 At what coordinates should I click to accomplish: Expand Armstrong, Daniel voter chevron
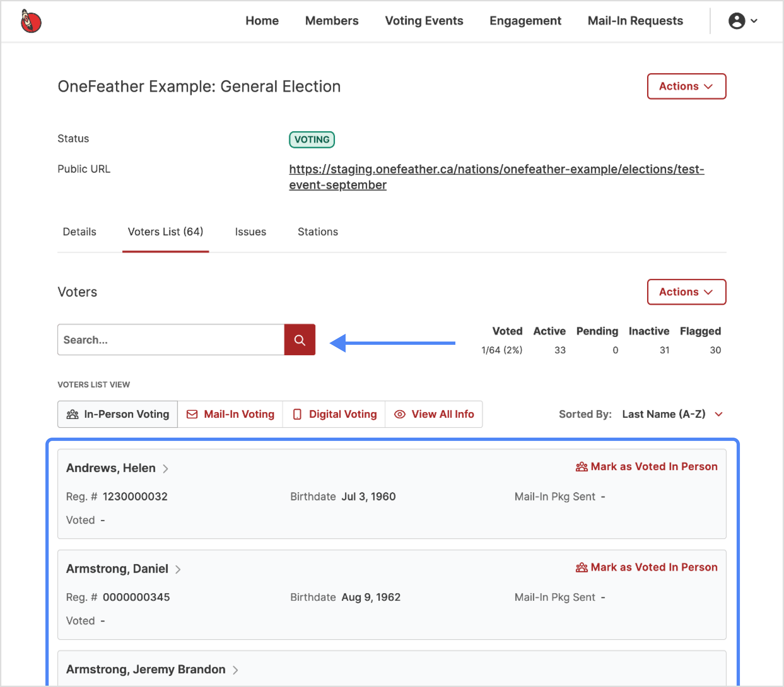click(x=178, y=569)
